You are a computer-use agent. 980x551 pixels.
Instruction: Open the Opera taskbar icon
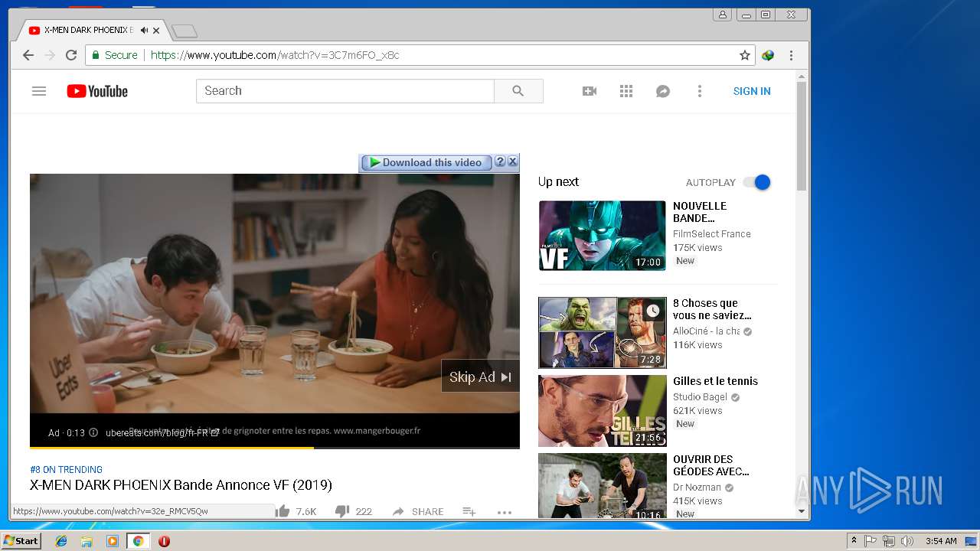coord(164,541)
